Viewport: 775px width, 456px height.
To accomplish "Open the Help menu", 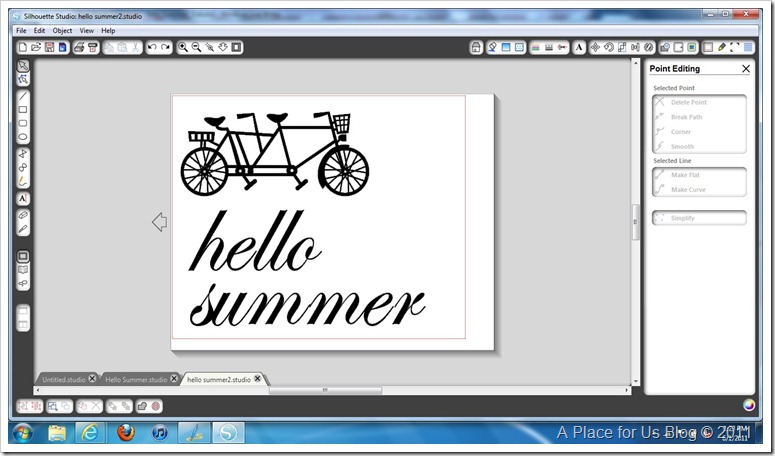I will [108, 31].
